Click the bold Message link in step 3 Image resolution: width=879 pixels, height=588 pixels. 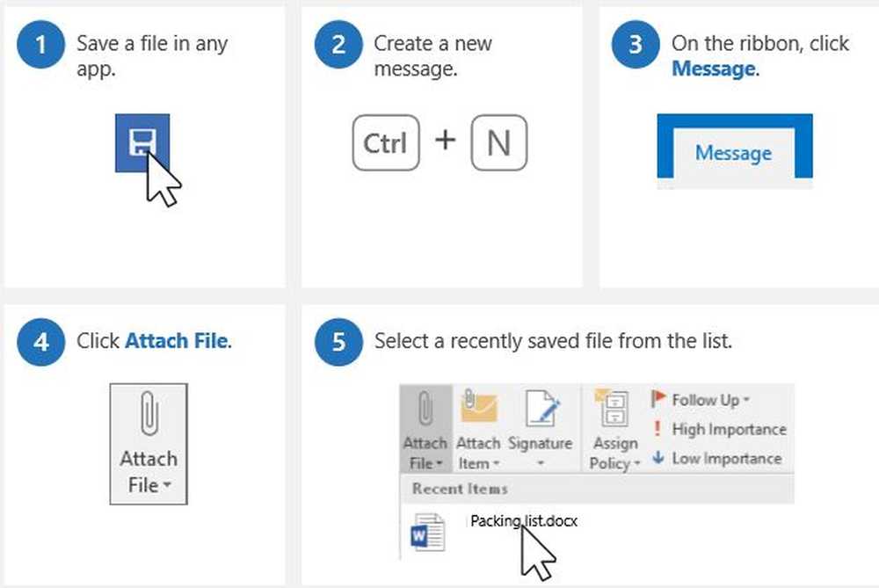[713, 69]
